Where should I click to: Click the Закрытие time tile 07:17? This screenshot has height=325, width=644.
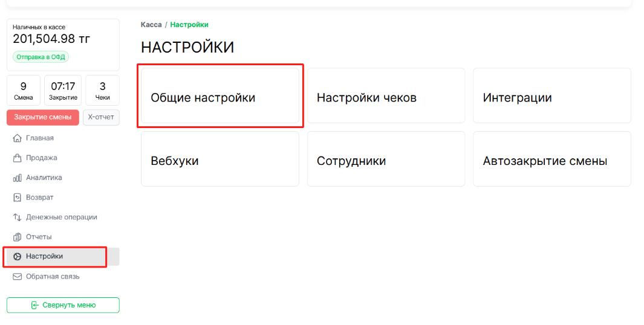63,90
